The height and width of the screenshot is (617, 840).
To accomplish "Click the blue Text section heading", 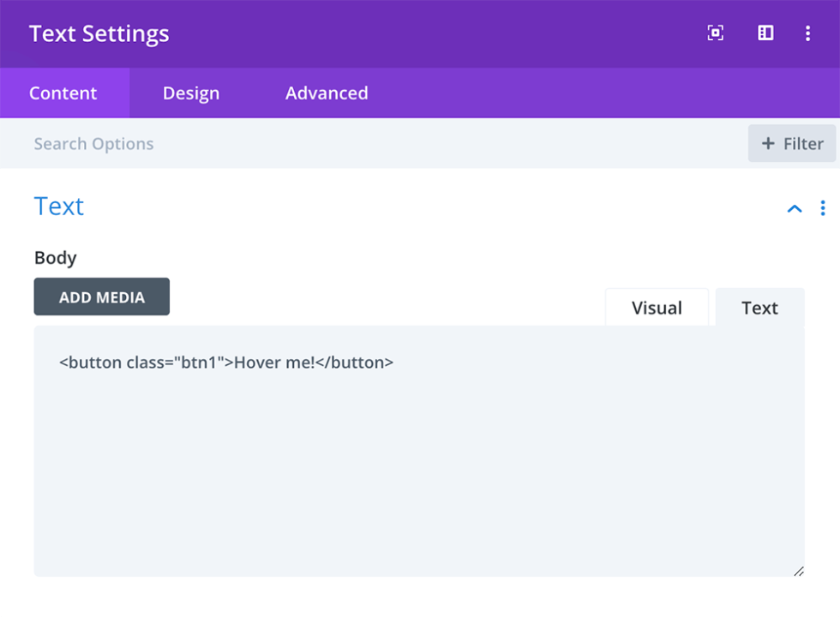I will 57,207.
